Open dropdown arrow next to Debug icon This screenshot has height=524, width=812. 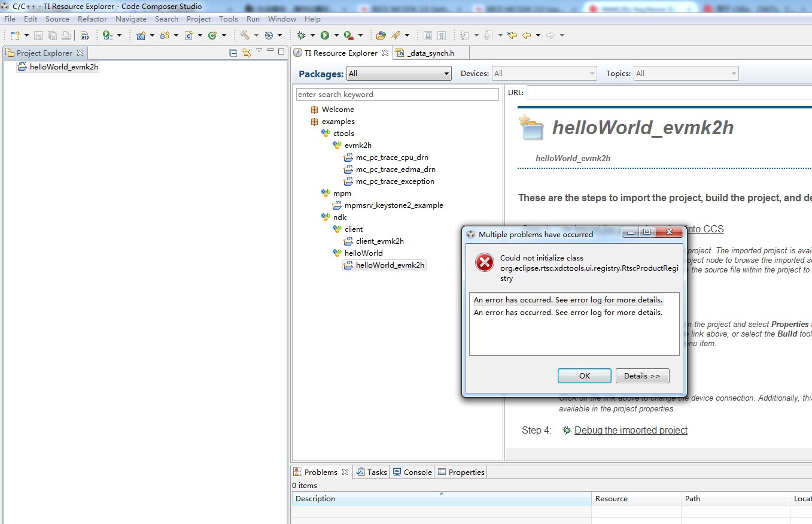coord(312,35)
